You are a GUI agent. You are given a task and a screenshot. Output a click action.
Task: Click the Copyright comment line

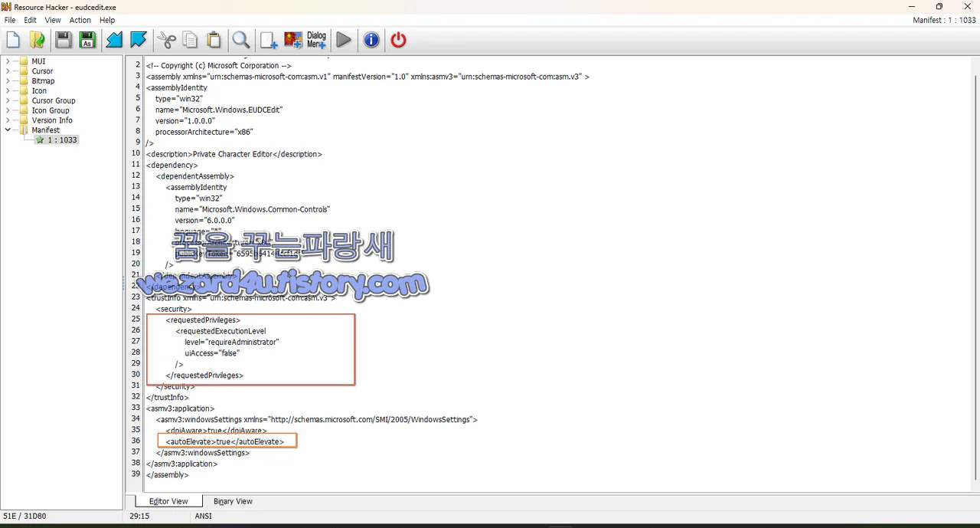[x=219, y=66]
